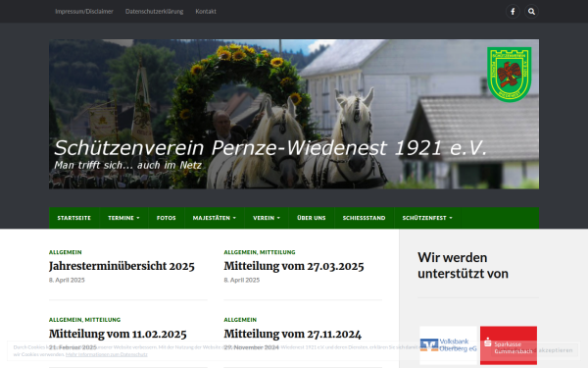Screen dimensions: 588x368
Task: Click Mitteilung category above Mitteilung vom 11.02.2025
Action: coord(102,320)
